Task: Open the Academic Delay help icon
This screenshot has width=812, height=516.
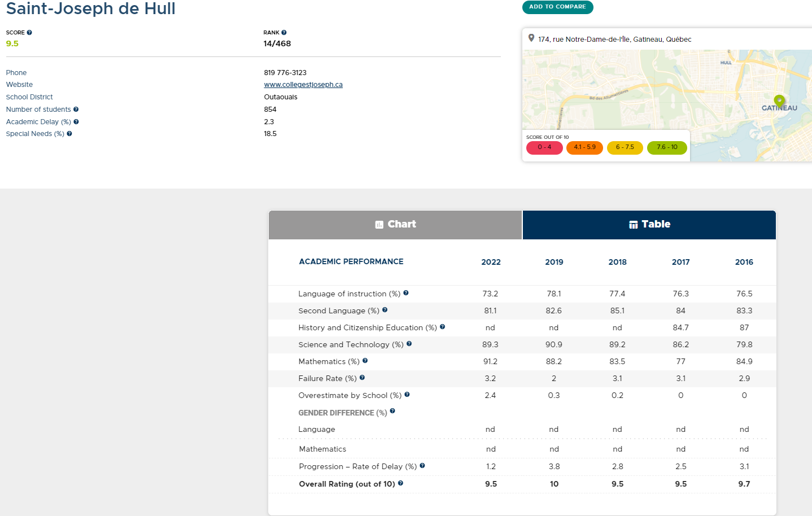Action: 76,122
